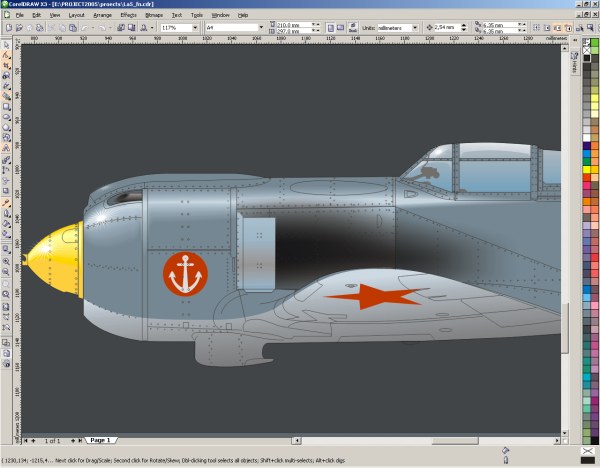This screenshot has width=600, height=468.
Task: Toggle Dynamic Guides
Action: [568, 28]
